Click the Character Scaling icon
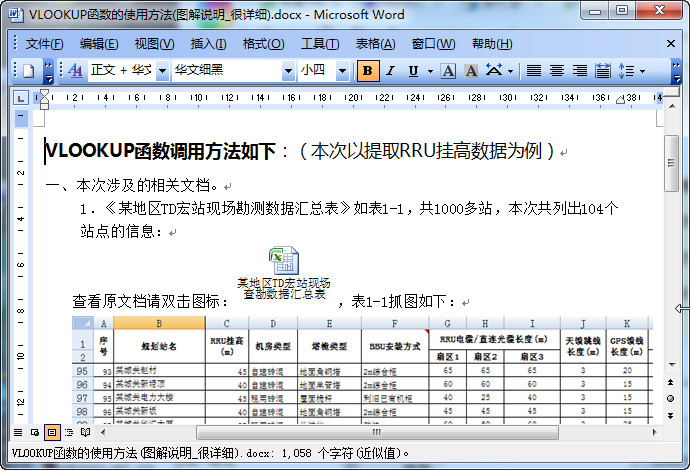Viewport: 690px width, 470px height. [494, 70]
